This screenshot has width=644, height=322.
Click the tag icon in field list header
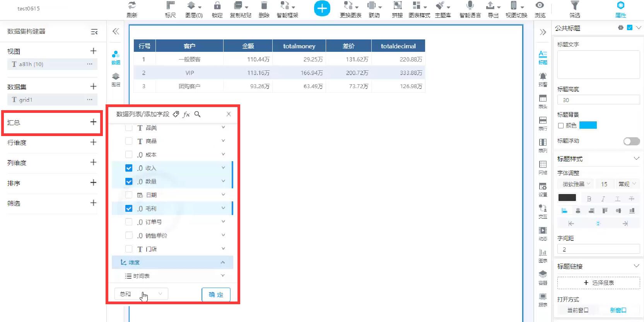point(176,114)
